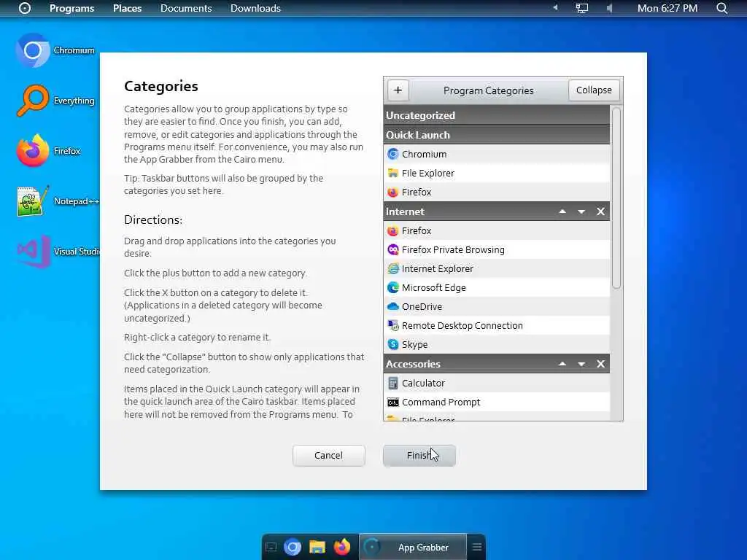747x560 pixels.
Task: Click the category list scrollbar thumb
Action: tap(616, 198)
